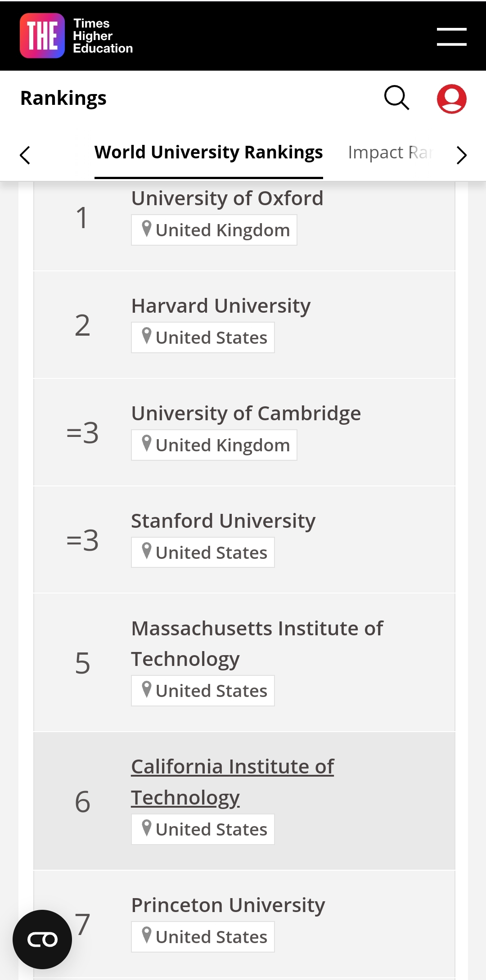Click the location pin under Princeton University

[146, 935]
